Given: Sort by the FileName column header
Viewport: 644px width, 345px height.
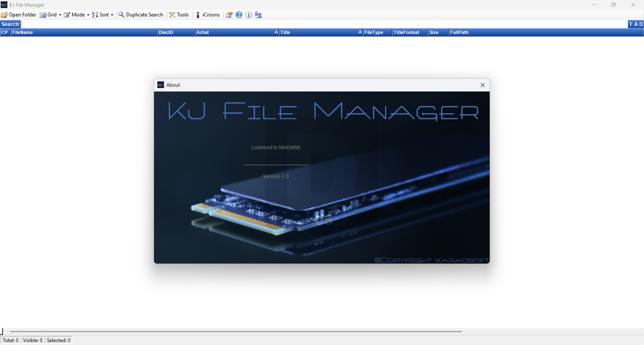Looking at the screenshot, I should (x=84, y=32).
